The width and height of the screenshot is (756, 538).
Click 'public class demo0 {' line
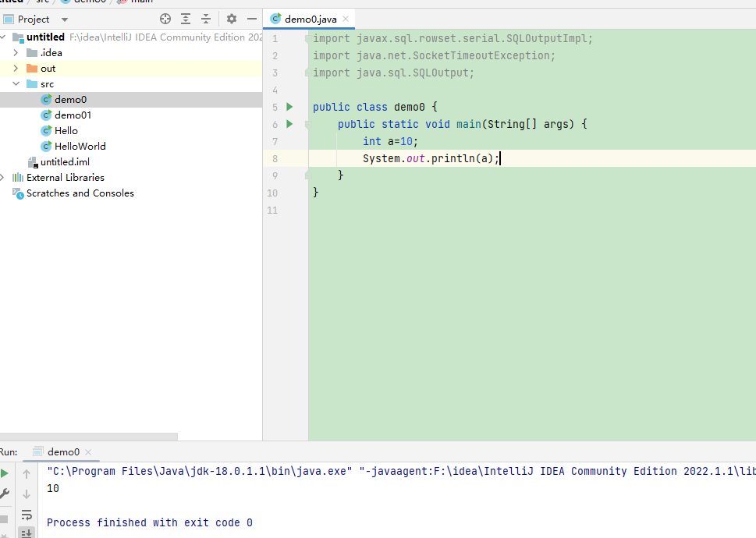point(375,107)
